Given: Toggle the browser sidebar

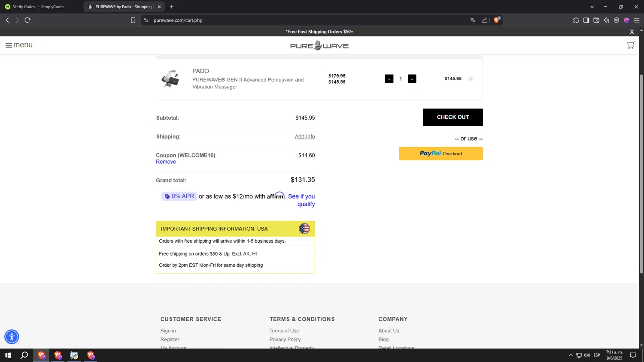Looking at the screenshot, I should point(586,20).
